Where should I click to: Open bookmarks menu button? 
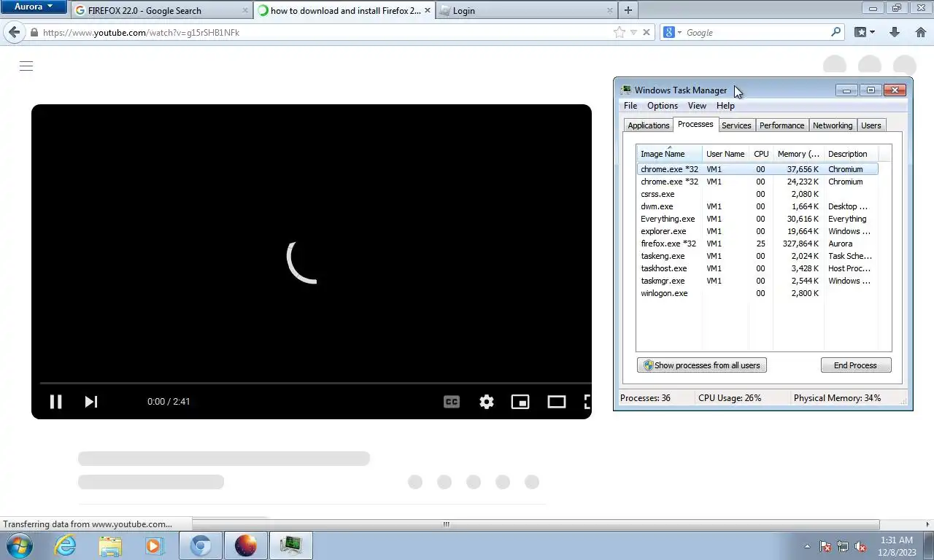[x=864, y=32]
